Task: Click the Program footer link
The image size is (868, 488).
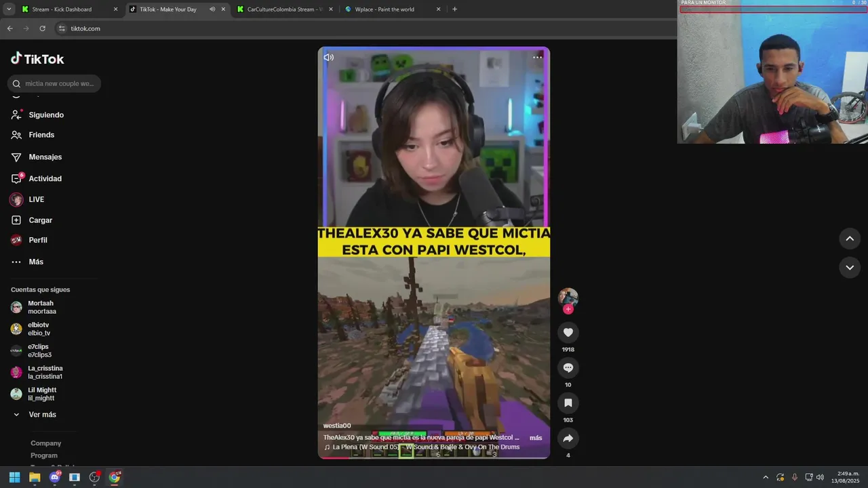Action: 44,455
